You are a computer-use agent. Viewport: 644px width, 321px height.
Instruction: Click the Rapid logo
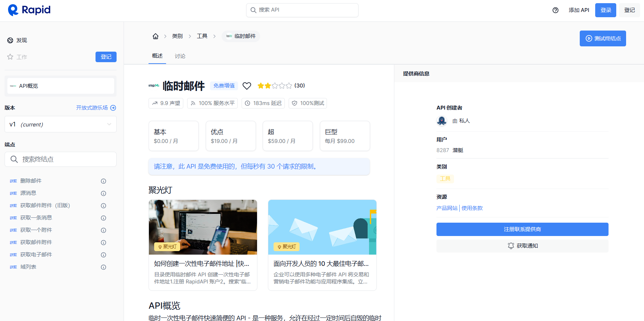(29, 10)
